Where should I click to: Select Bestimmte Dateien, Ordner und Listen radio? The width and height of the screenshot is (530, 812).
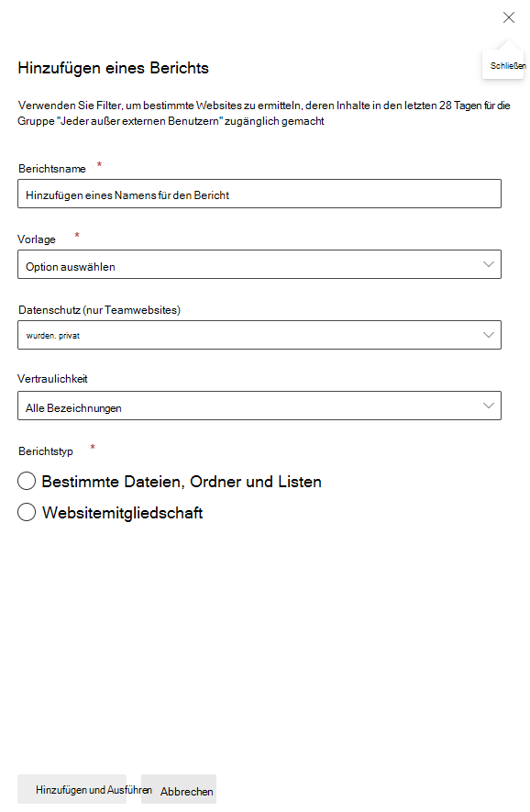[x=27, y=481]
